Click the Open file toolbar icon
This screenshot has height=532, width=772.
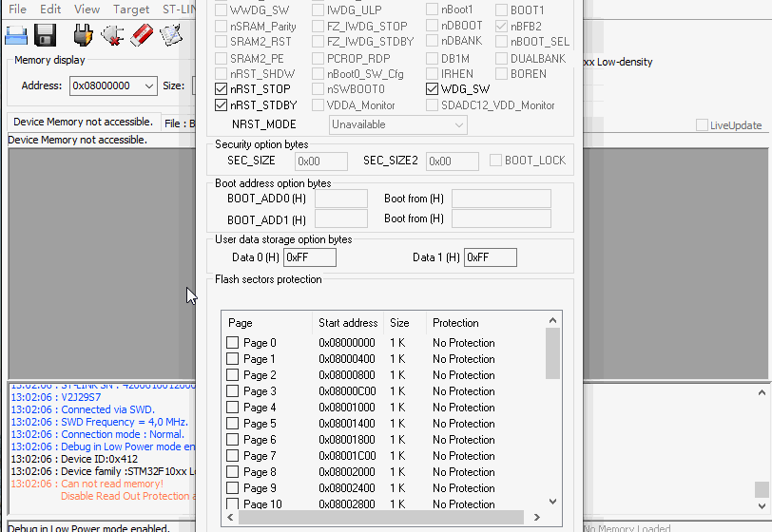pos(16,35)
